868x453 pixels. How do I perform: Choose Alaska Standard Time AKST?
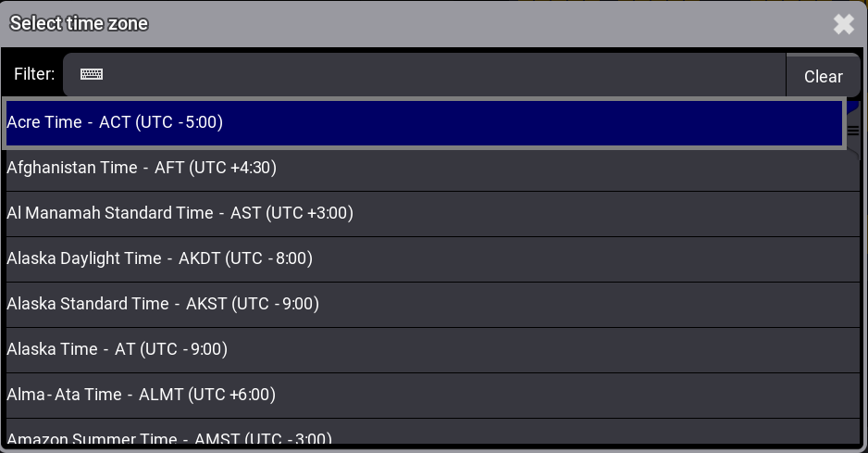(x=432, y=305)
